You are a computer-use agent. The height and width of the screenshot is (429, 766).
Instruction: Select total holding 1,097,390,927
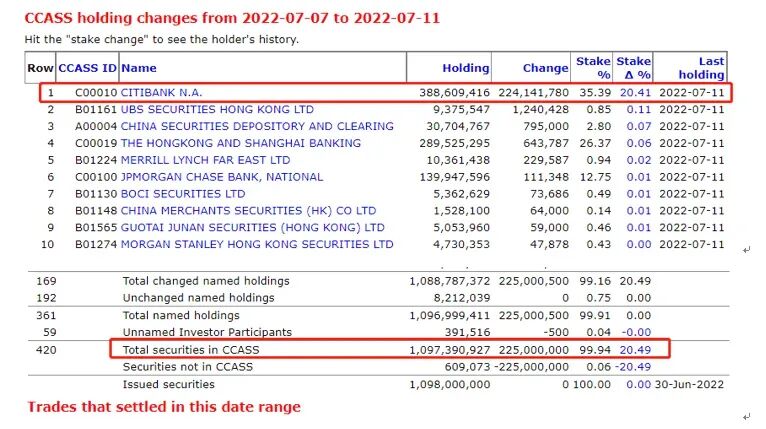coord(449,350)
